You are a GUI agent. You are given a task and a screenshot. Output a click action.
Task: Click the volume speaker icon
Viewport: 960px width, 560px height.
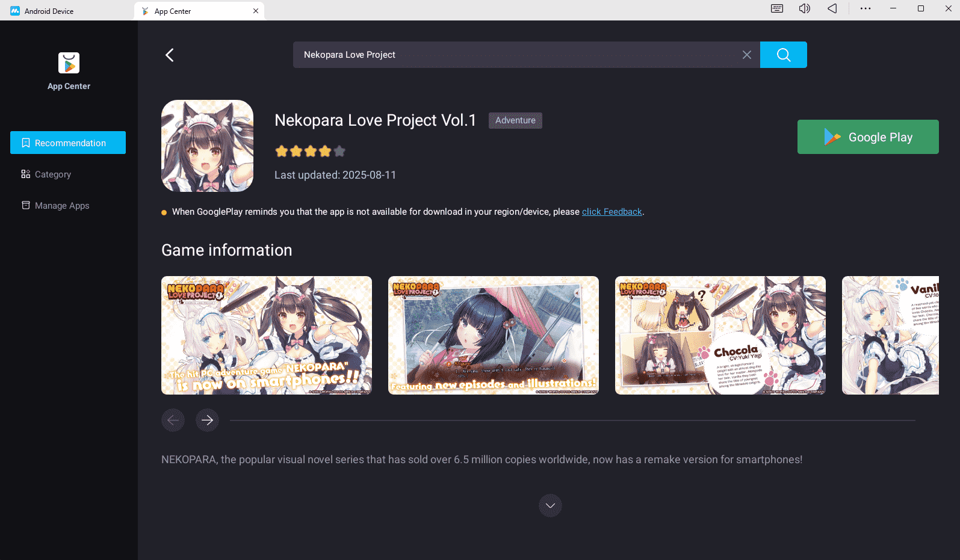[804, 8]
